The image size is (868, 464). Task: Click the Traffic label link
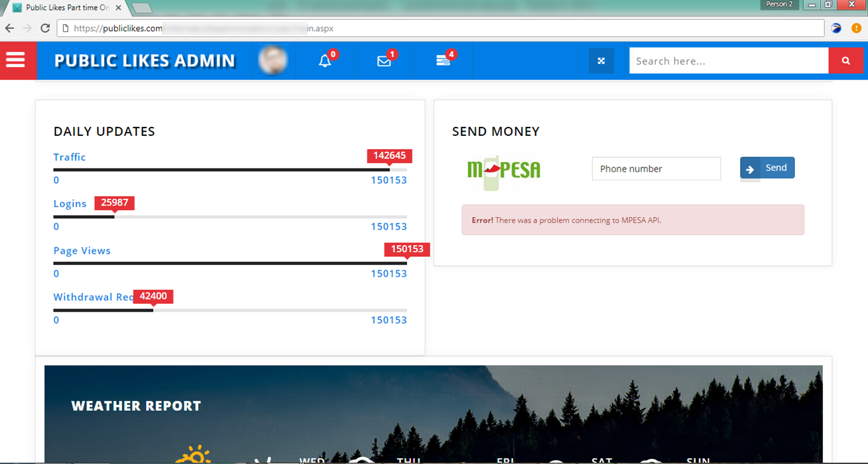click(70, 157)
